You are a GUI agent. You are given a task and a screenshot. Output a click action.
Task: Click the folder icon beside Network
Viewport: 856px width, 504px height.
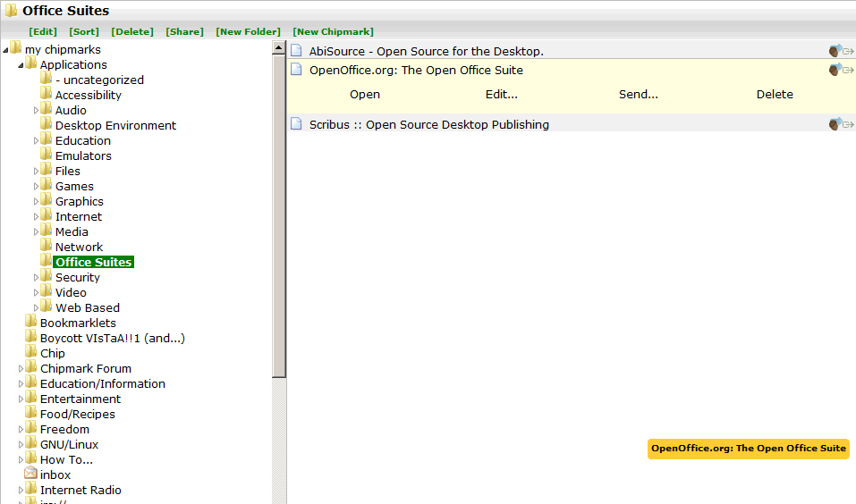47,246
